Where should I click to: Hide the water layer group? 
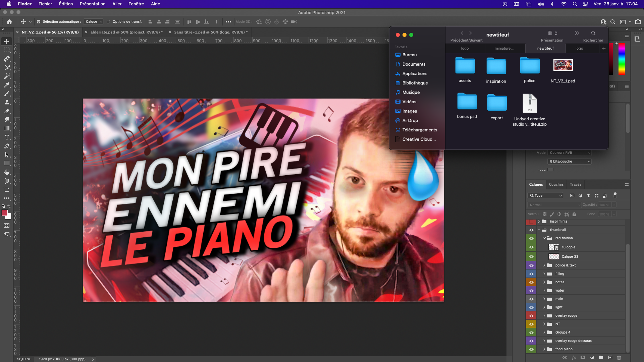[531, 291]
